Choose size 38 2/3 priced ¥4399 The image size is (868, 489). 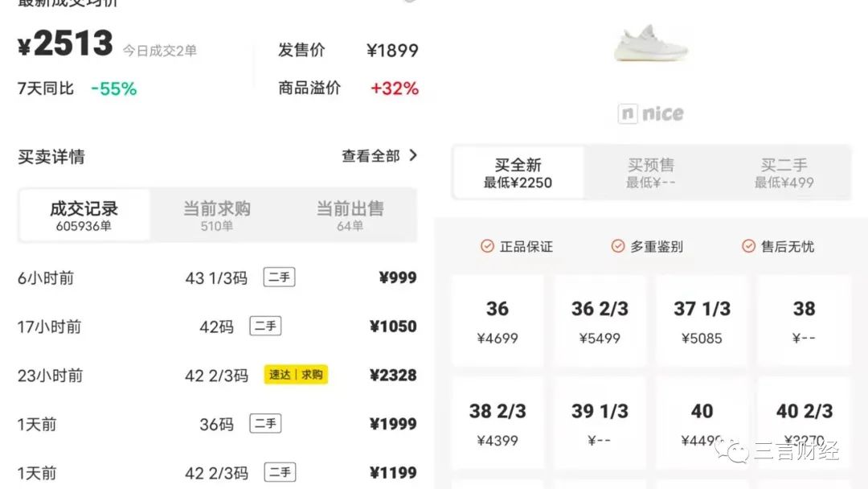[497, 422]
